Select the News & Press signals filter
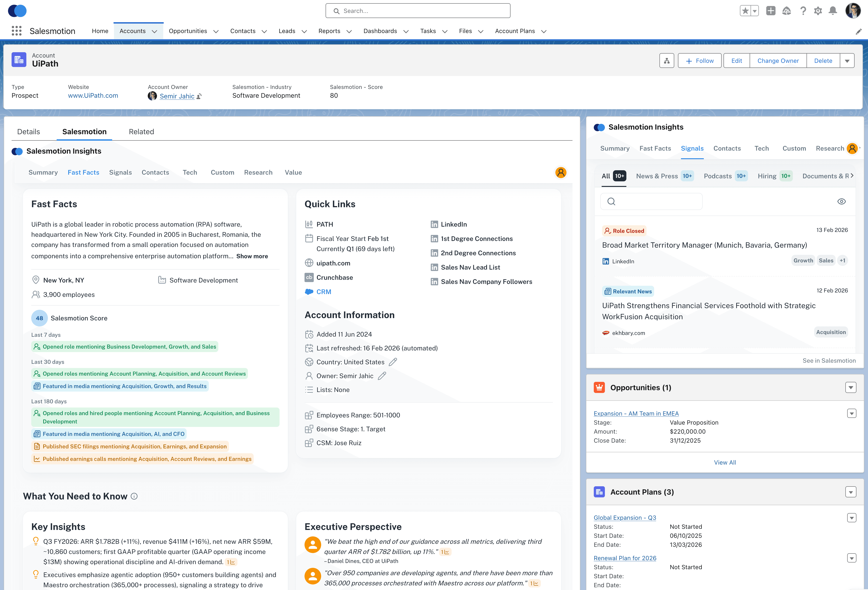This screenshot has width=868, height=590. pos(657,176)
